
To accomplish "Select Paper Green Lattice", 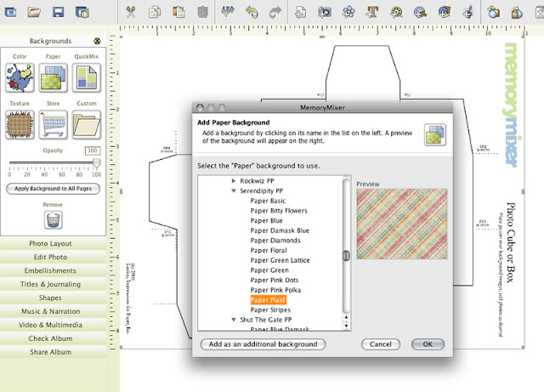I will [280, 260].
